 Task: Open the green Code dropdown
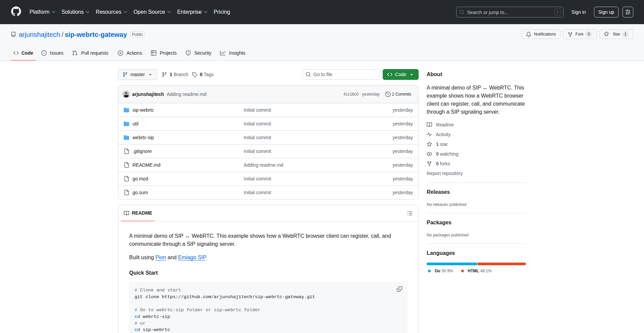[400, 74]
